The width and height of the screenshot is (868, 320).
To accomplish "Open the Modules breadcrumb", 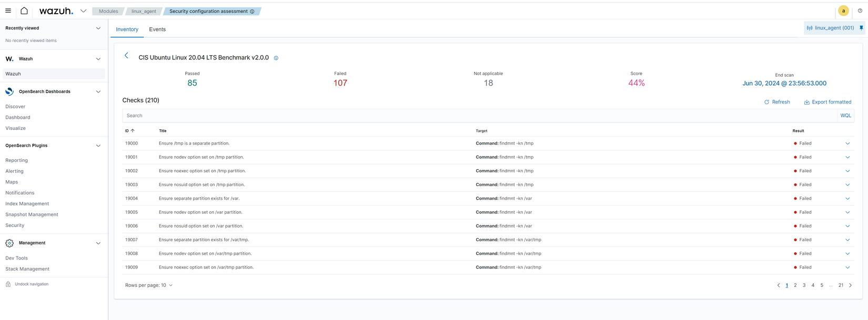I will point(108,11).
